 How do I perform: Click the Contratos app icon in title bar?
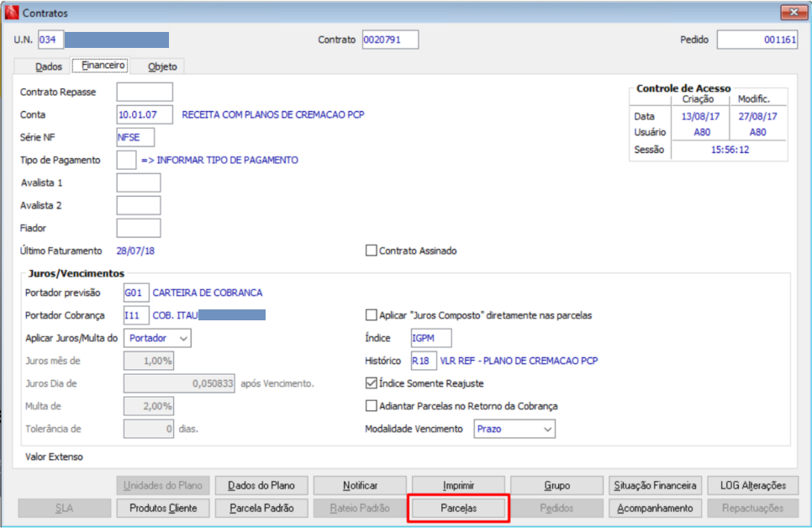(x=12, y=13)
